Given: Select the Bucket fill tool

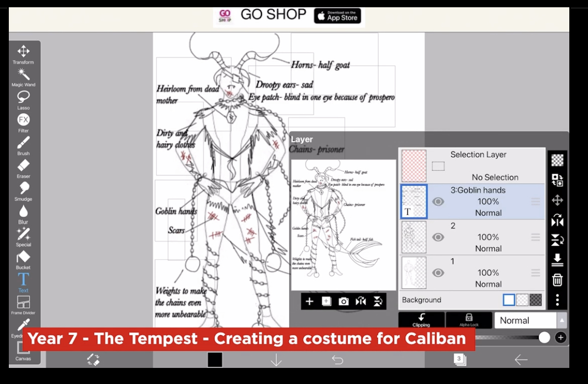Looking at the screenshot, I should 23,260.
